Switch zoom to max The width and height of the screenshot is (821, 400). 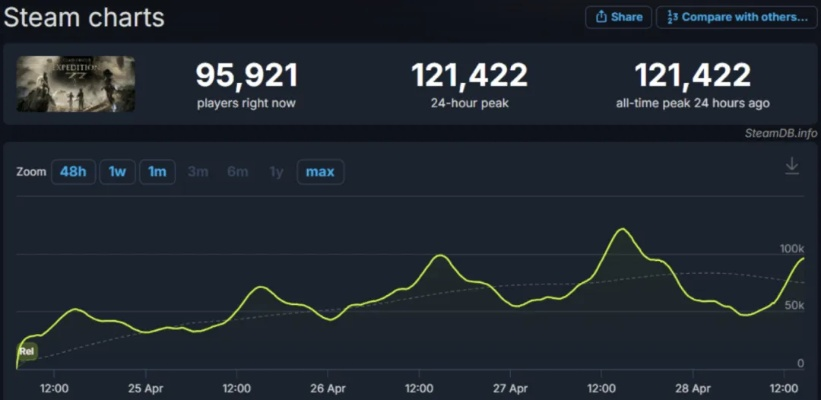320,172
